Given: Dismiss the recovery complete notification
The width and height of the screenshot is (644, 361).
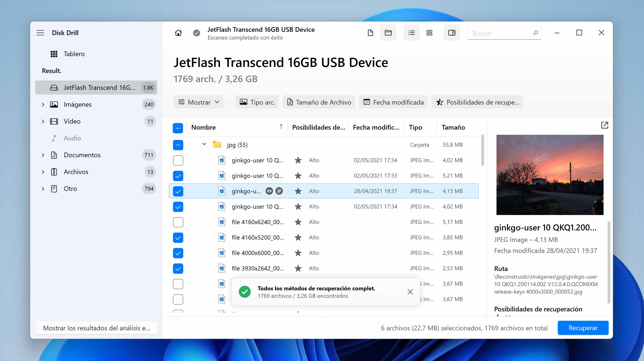Looking at the screenshot, I should point(410,292).
